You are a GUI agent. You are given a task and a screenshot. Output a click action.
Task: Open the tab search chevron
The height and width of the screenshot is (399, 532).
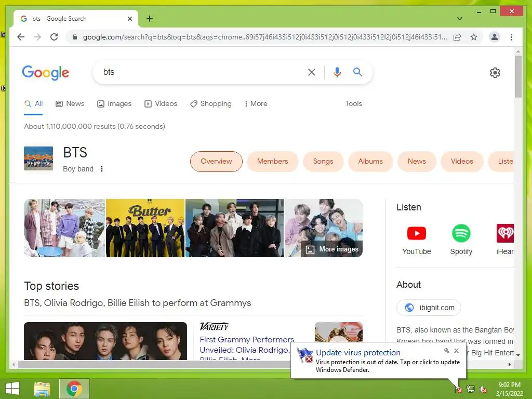click(459, 19)
